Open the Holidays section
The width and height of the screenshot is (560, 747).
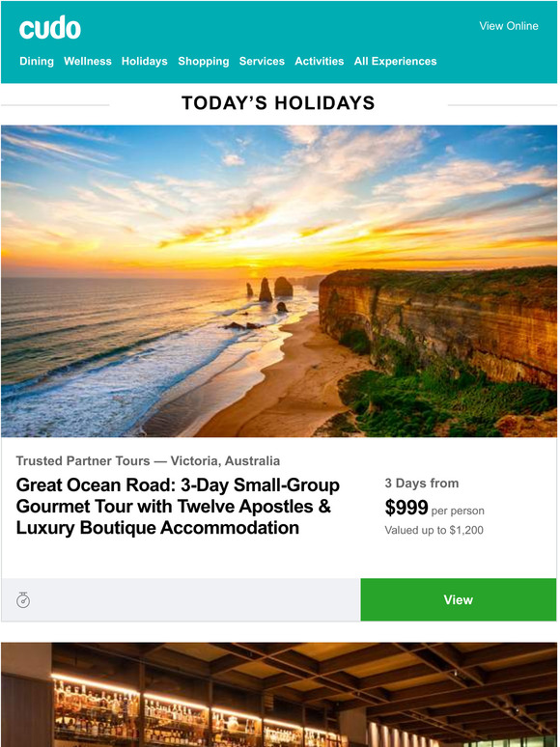pyautogui.click(x=145, y=62)
